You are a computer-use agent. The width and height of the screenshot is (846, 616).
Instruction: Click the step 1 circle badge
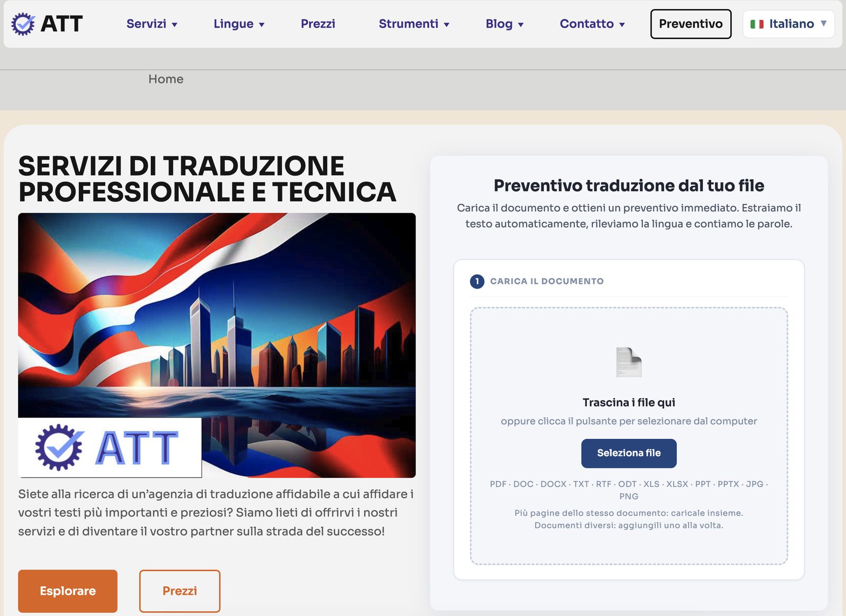(477, 281)
